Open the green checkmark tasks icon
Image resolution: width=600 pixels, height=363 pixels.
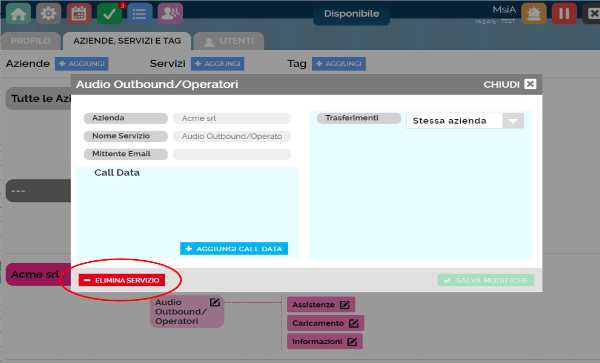coord(109,14)
